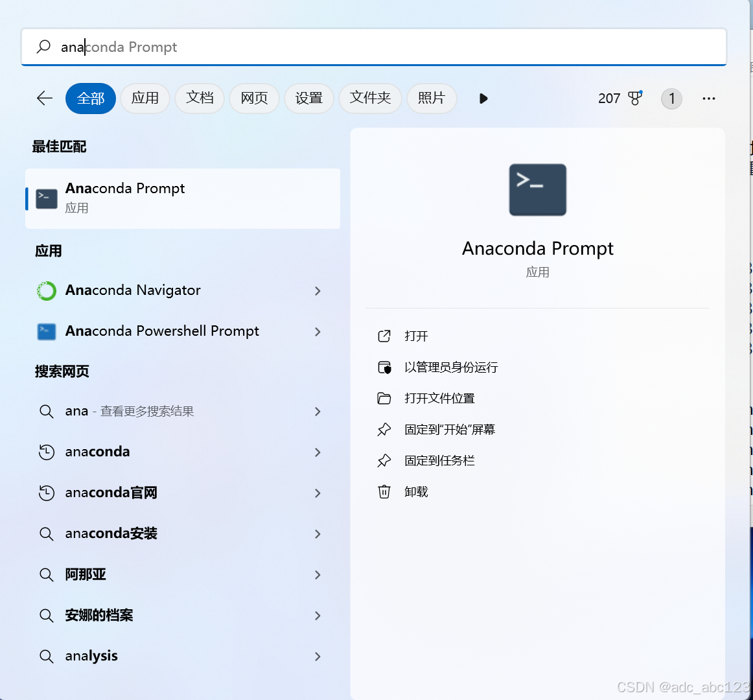Open the Anaconda Prompt best match result

(183, 198)
